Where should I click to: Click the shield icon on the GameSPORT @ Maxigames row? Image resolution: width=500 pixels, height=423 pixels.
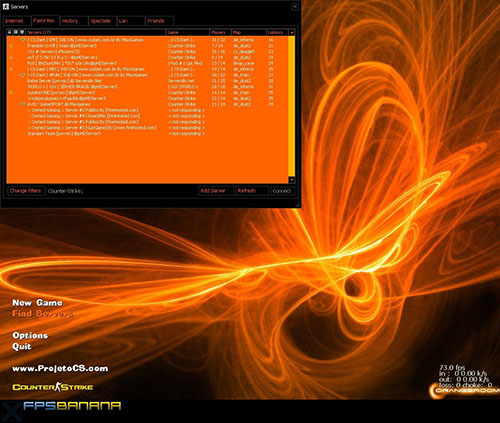(23, 104)
